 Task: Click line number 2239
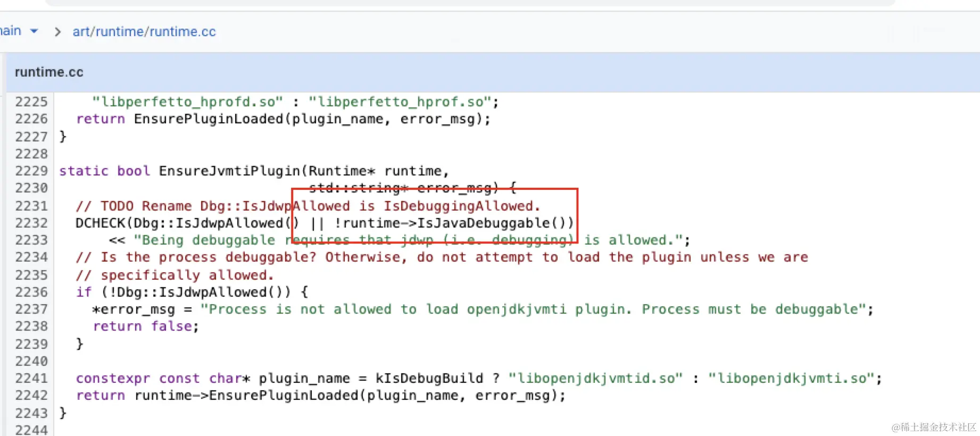pyautogui.click(x=31, y=344)
